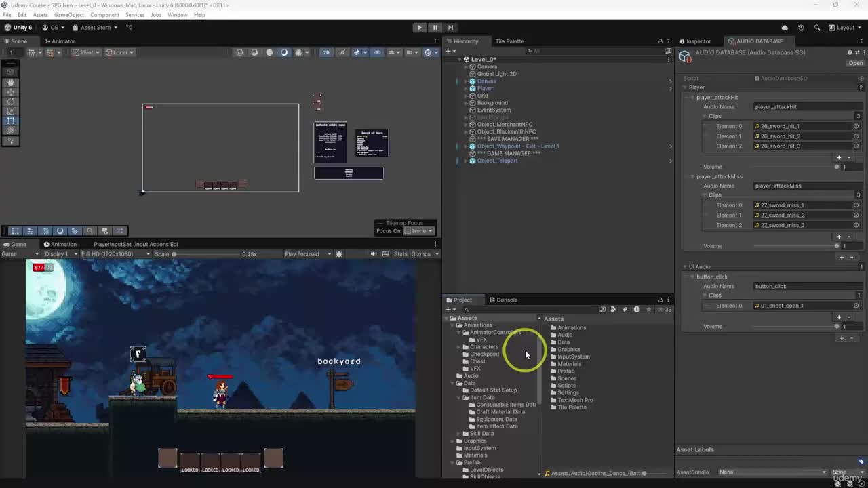868x488 pixels.
Task: Open the Local handle rotation dropdown
Action: click(121, 52)
